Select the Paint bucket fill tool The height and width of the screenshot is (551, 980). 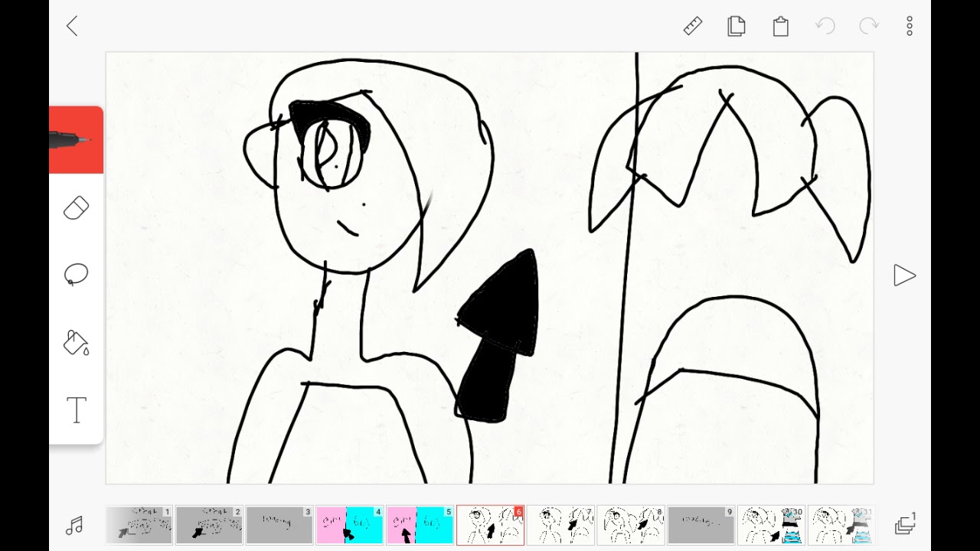pyautogui.click(x=77, y=342)
